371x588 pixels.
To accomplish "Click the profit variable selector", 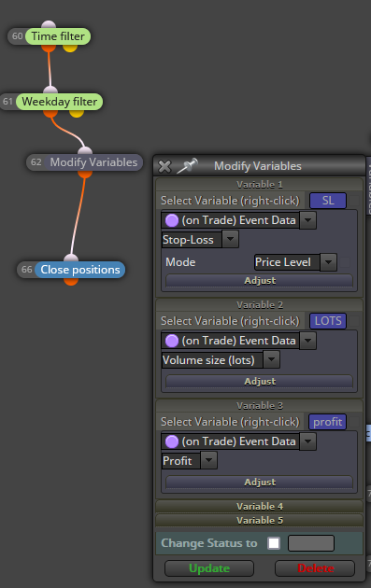I will 327,422.
